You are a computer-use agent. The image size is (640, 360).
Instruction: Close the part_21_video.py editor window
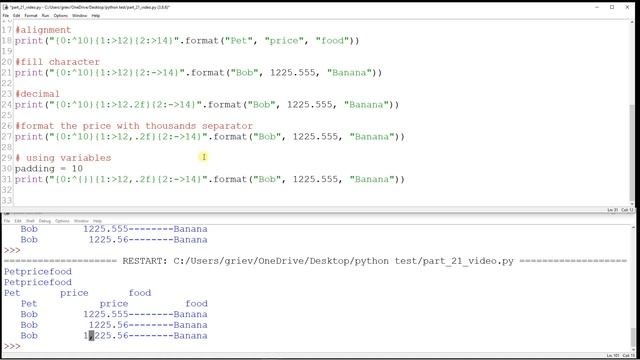(627, 7)
